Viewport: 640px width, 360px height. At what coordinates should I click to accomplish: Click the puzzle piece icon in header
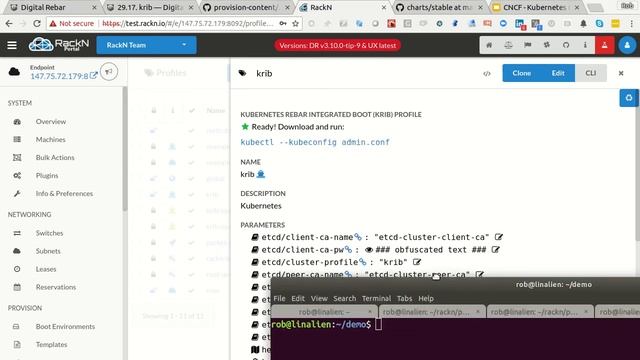547,45
